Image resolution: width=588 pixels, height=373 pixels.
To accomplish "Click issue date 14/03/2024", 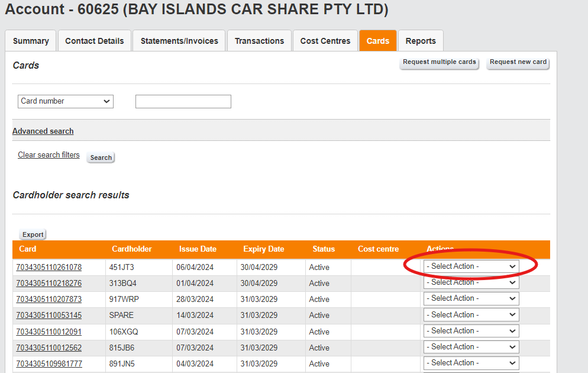I will pyautogui.click(x=195, y=315).
